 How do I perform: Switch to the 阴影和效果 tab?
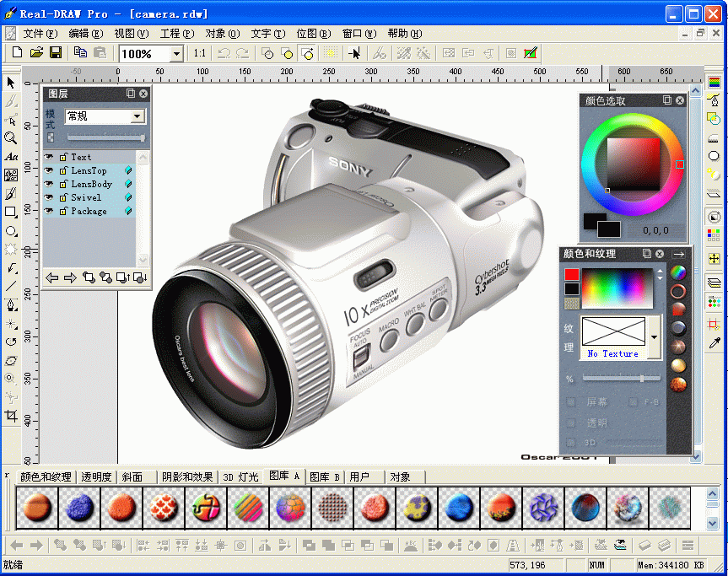[187, 476]
